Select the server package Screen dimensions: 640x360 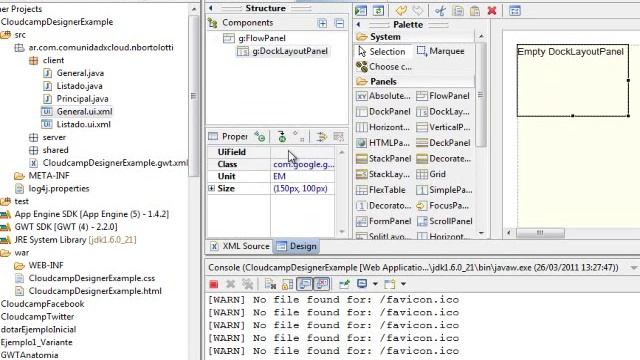[x=47, y=137]
